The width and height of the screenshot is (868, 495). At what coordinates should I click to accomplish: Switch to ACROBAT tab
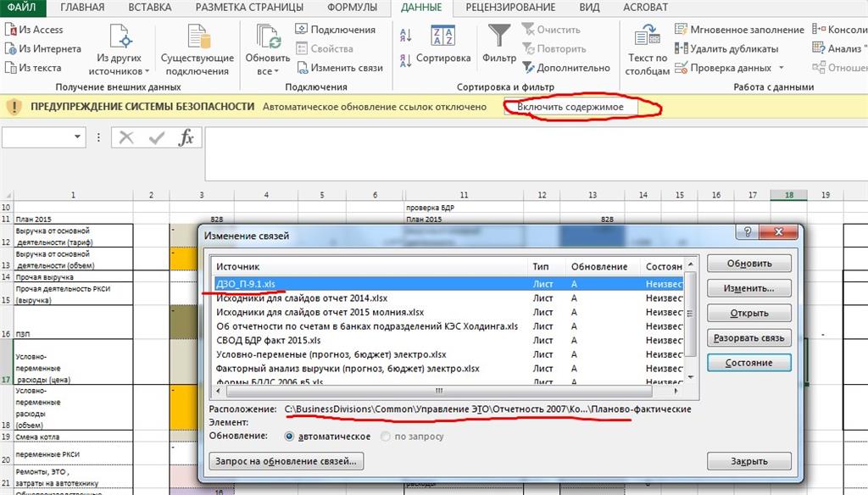click(x=645, y=7)
